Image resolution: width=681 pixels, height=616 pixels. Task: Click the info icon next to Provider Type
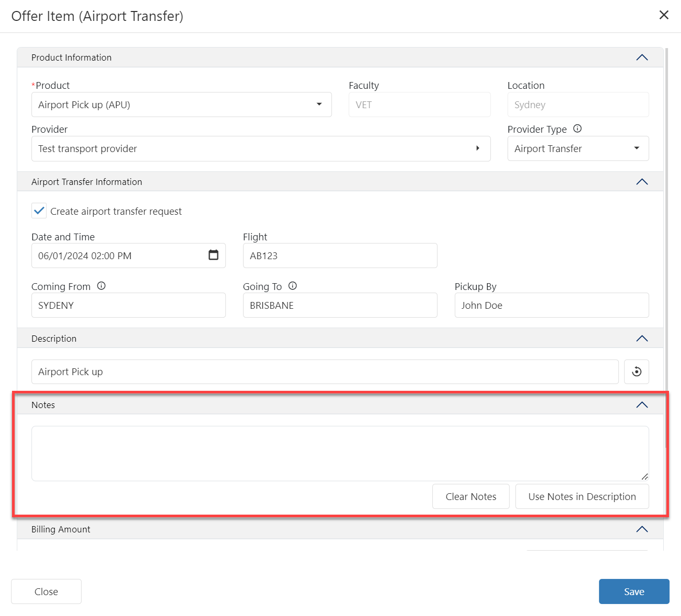(x=578, y=129)
